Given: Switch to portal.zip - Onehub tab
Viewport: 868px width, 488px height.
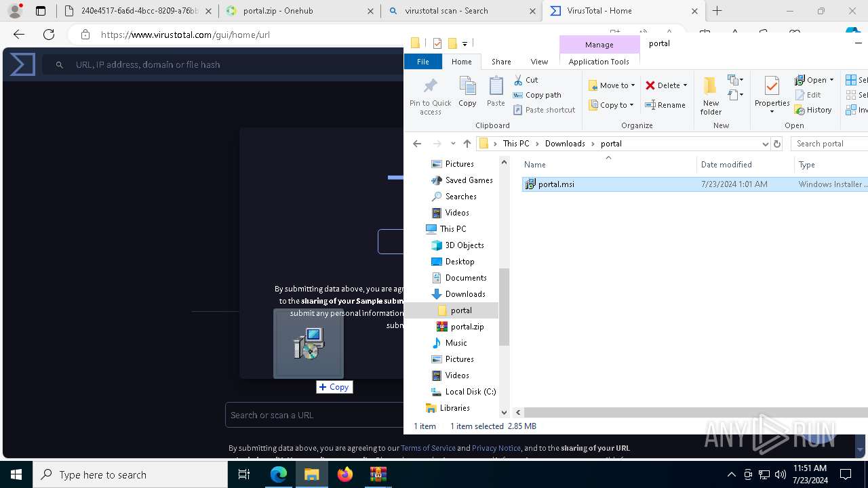Looking at the screenshot, I should 299,11.
